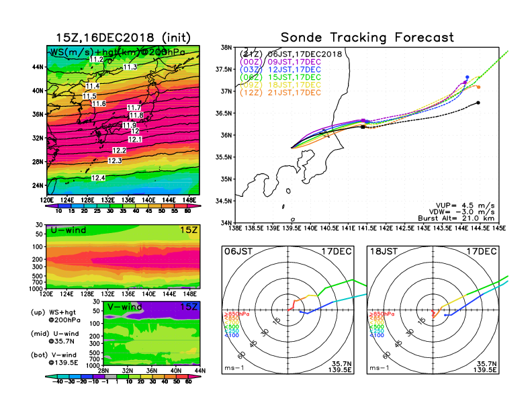Click "≥850hPa" legend in 06JST hodograph

(x=237, y=314)
